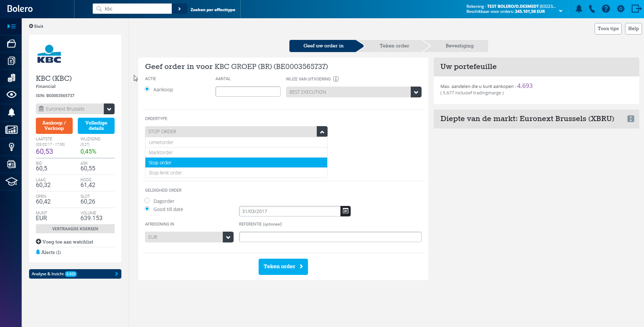The width and height of the screenshot is (644, 327).
Task: Open the academy graduation cap icon
Action: [11, 181]
